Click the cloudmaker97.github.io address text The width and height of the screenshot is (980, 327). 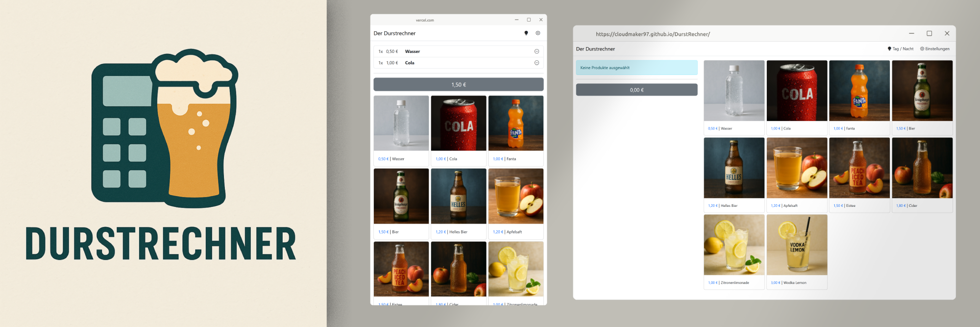653,34
